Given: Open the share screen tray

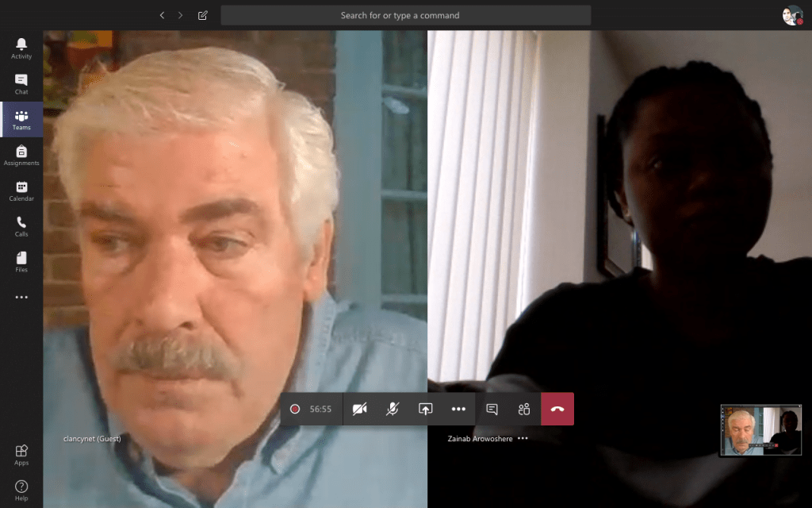Looking at the screenshot, I should click(426, 409).
